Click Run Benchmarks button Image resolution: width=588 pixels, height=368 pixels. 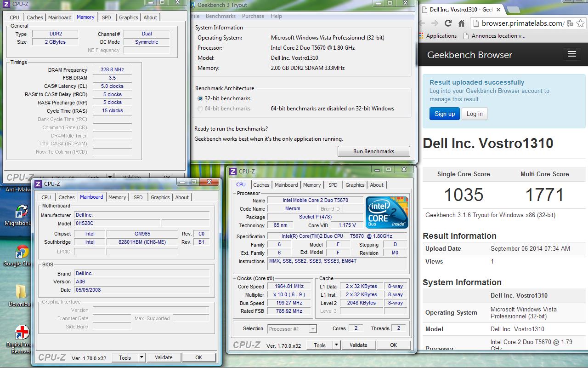coord(373,151)
